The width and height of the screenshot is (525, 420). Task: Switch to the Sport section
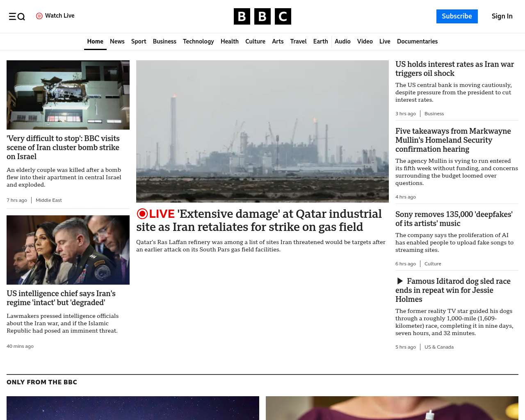click(x=139, y=41)
